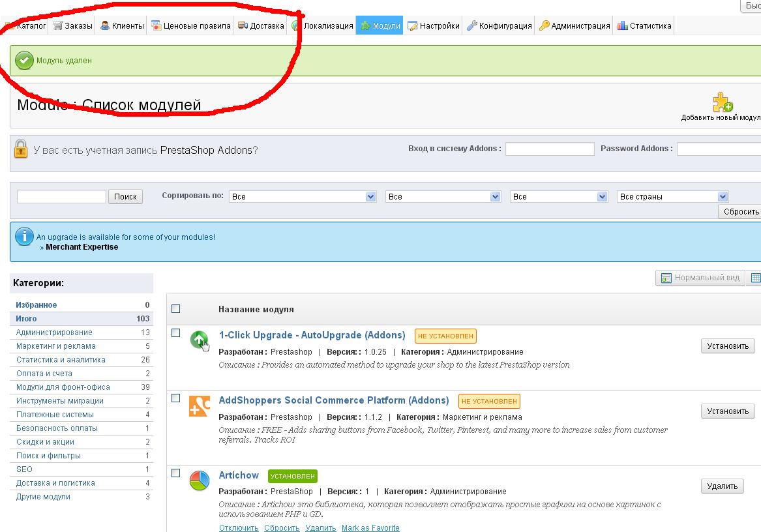Check the 1-Click Upgrade module checkbox
The image size is (761, 532).
[x=175, y=333]
